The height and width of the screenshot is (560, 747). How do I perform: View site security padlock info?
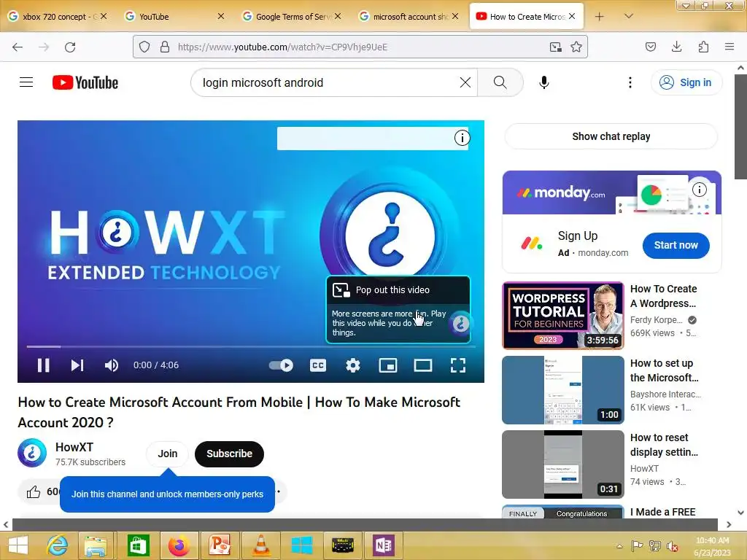pyautogui.click(x=165, y=47)
